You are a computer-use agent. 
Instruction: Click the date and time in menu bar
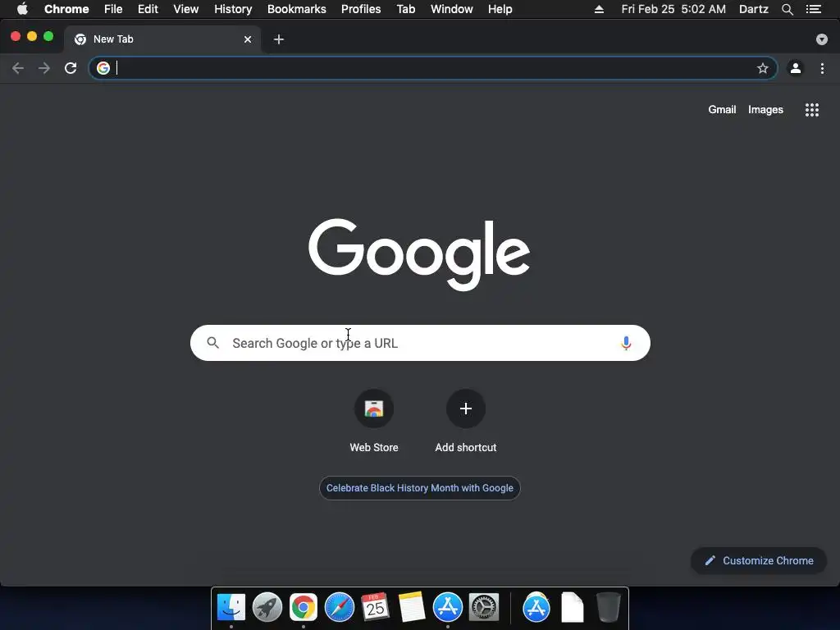[x=673, y=9]
